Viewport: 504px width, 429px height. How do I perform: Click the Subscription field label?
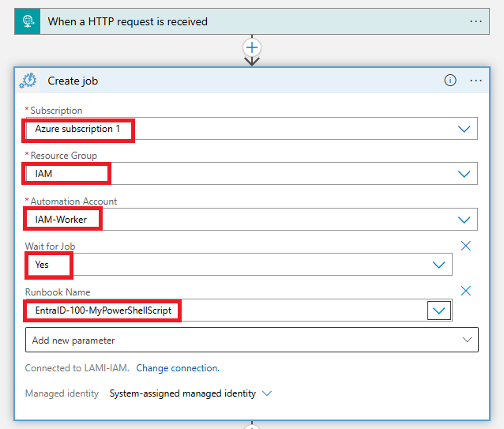(x=56, y=111)
